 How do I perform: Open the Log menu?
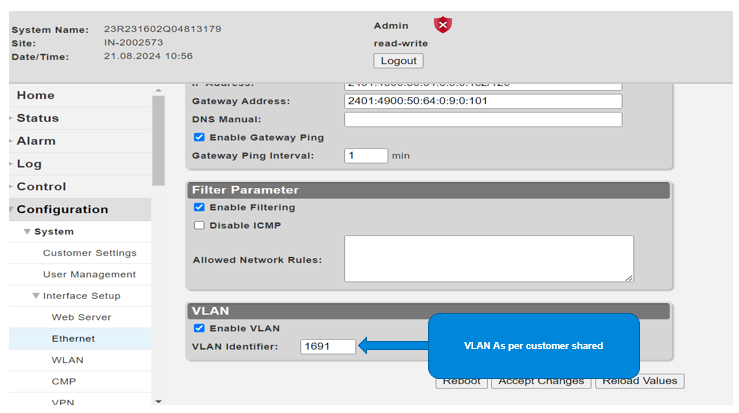tap(29, 164)
